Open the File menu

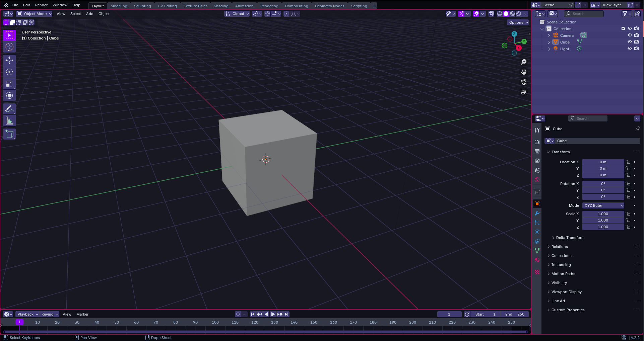tap(15, 5)
